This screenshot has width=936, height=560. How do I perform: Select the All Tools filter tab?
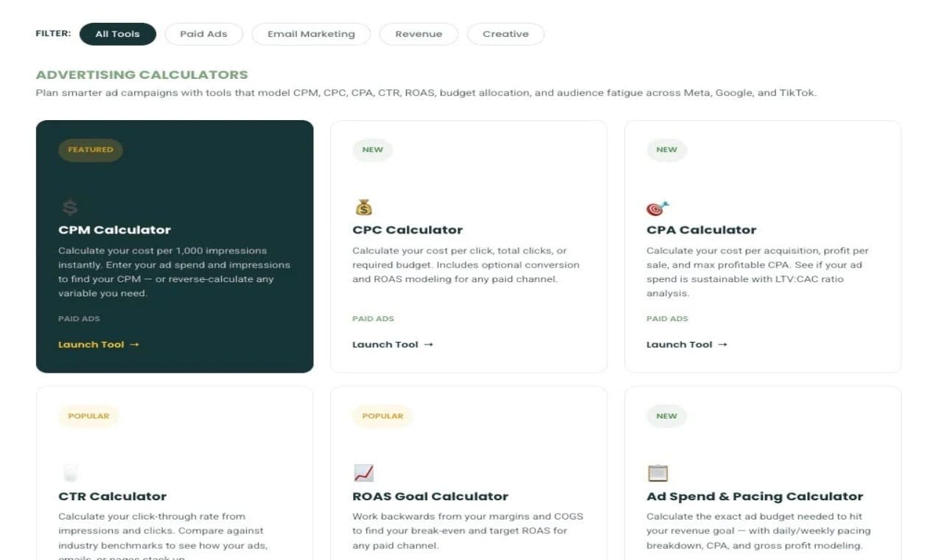point(117,33)
